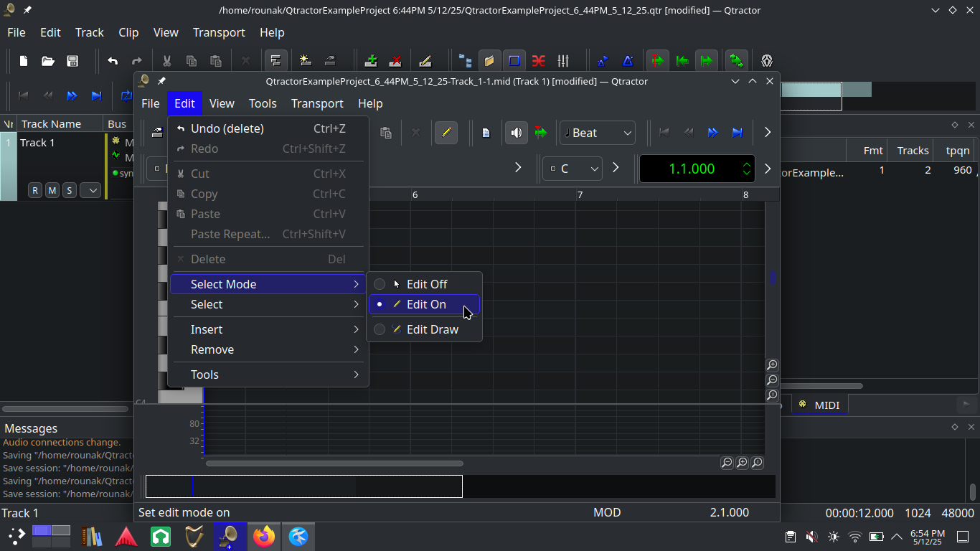Open the C key signature dropdown
The height and width of the screenshot is (551, 980).
coord(573,169)
